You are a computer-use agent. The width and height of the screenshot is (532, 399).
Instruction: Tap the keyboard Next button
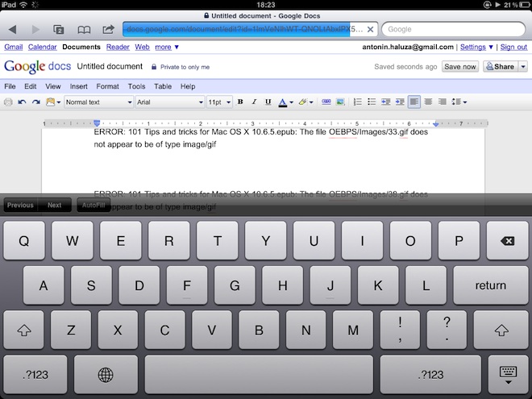click(x=54, y=206)
